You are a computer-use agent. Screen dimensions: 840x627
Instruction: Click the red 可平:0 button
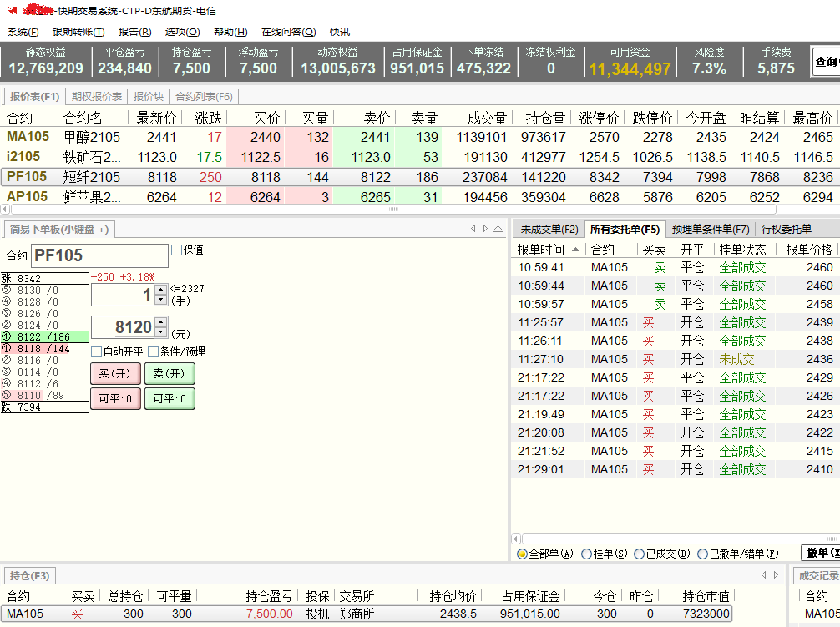[x=115, y=398]
